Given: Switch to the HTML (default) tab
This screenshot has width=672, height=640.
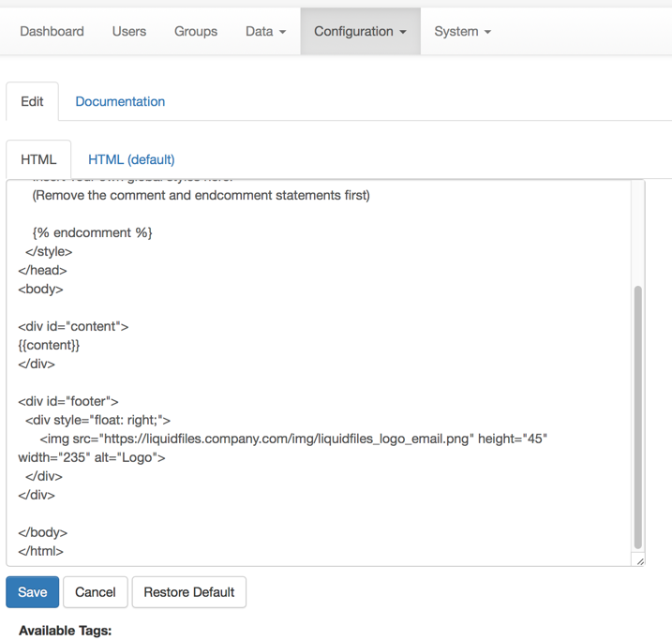Looking at the screenshot, I should [131, 159].
